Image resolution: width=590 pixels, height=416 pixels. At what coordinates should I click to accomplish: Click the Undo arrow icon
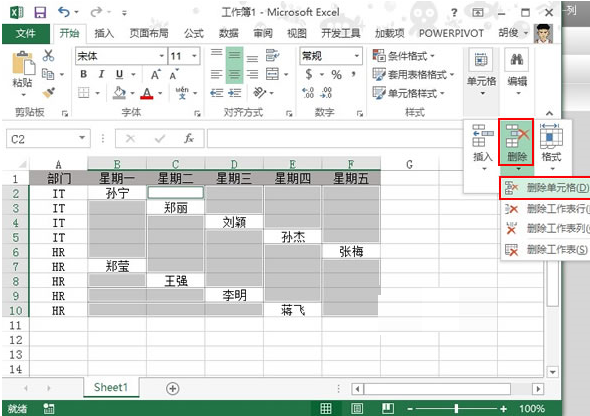tap(64, 12)
